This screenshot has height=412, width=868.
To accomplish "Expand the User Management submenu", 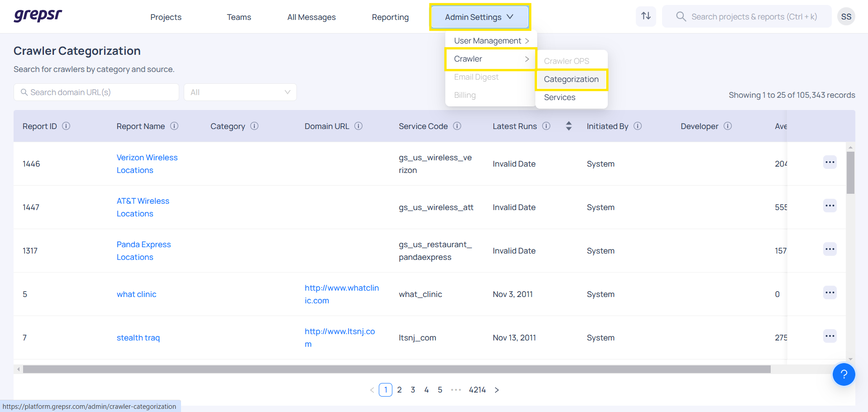I will click(x=491, y=41).
